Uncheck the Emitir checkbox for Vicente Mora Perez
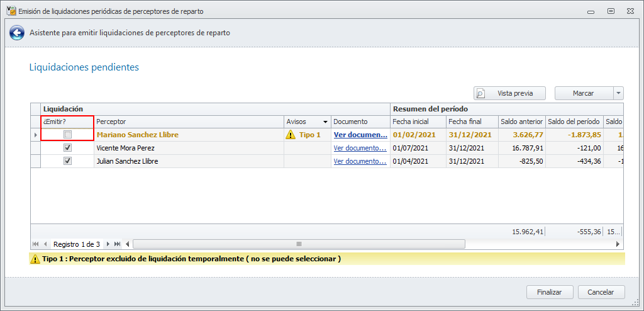 68,148
